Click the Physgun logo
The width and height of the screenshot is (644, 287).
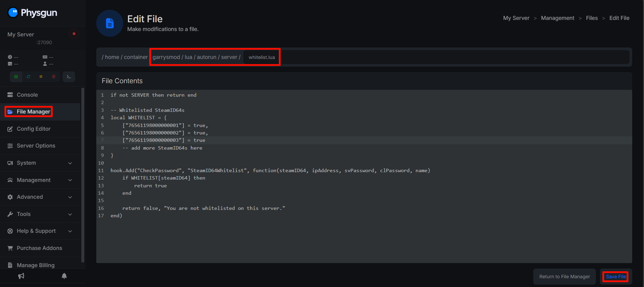coord(32,13)
